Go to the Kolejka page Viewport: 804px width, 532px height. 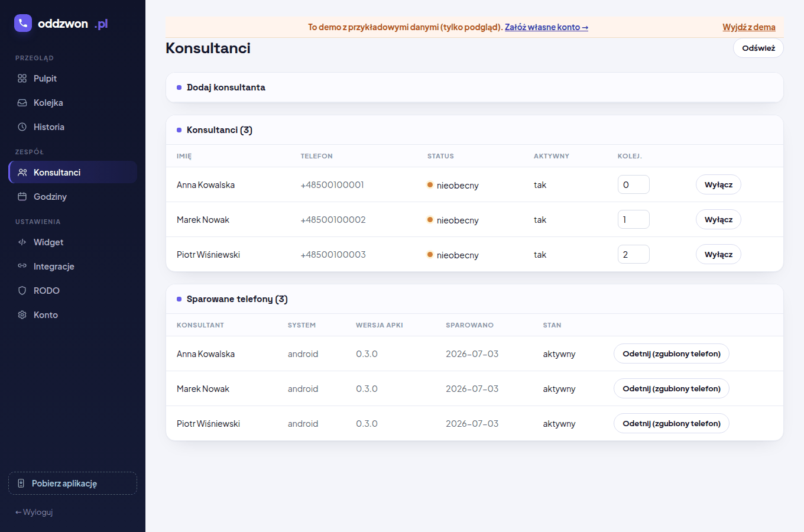coord(73,103)
